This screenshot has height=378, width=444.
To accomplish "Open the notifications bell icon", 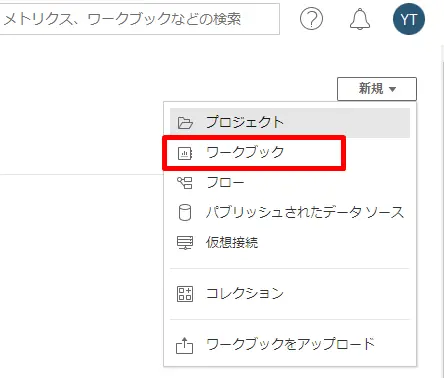I will pyautogui.click(x=360, y=19).
